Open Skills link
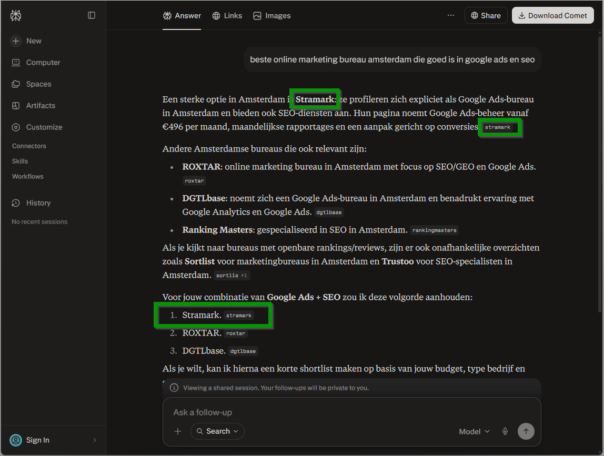Screen dimensions: 604x456 pos(20,161)
